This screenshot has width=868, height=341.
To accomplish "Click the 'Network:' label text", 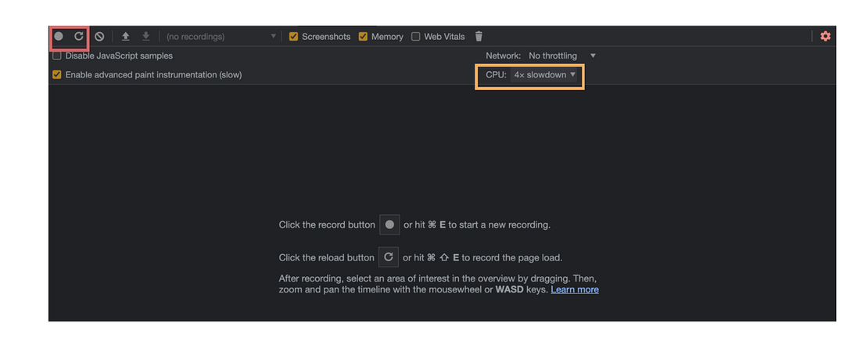I will pyautogui.click(x=503, y=56).
